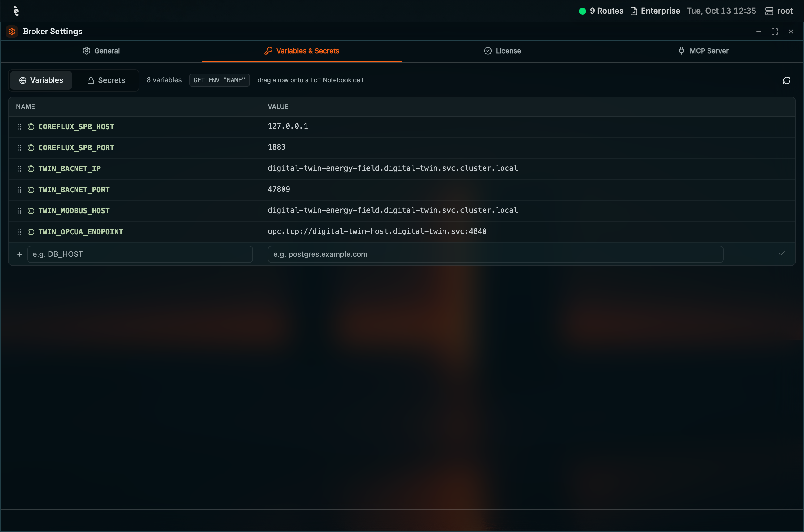Switch to the General tab
This screenshot has width=804, height=532.
tap(101, 51)
